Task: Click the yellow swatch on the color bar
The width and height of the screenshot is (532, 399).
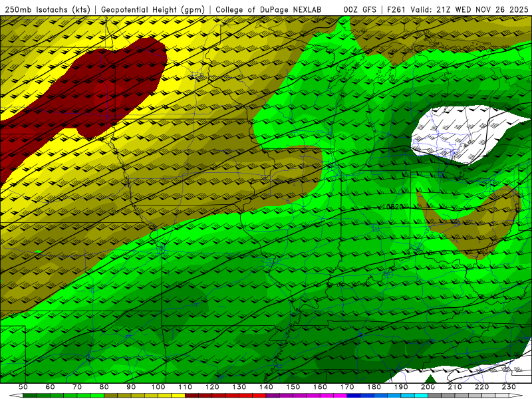Action: (x=178, y=396)
